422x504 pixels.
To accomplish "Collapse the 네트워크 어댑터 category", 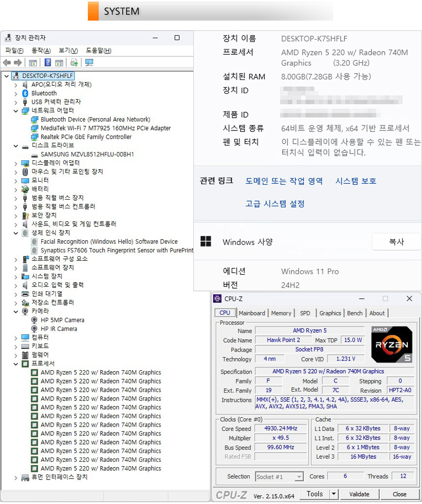I will click(16, 111).
